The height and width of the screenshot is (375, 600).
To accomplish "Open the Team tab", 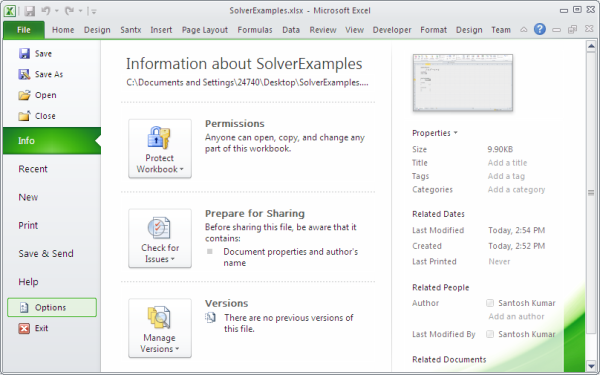I will (501, 30).
